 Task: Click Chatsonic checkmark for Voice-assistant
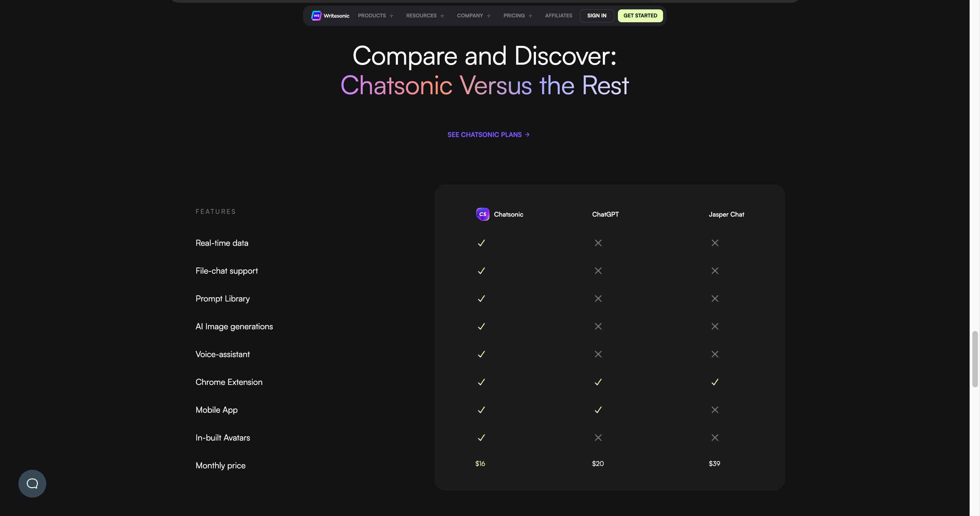click(x=481, y=354)
